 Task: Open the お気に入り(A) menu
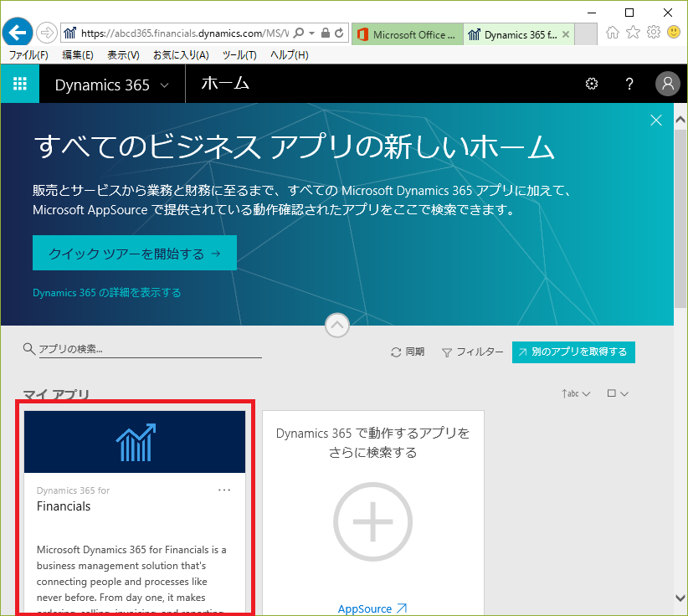click(x=181, y=55)
